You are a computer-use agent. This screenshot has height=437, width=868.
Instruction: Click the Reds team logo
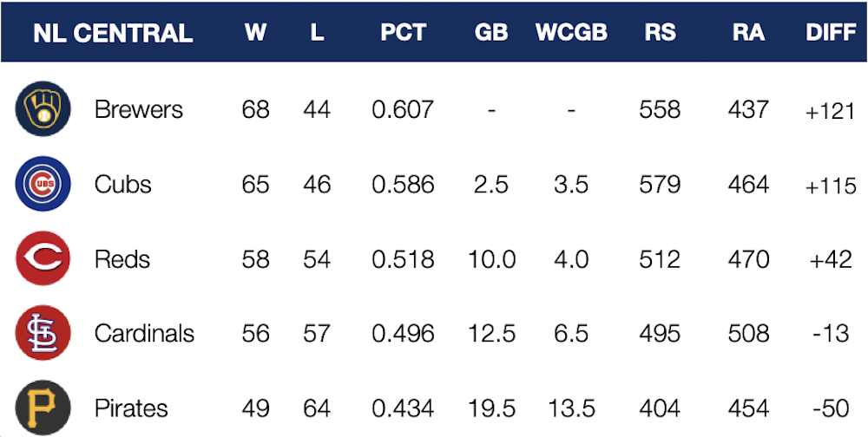point(41,259)
